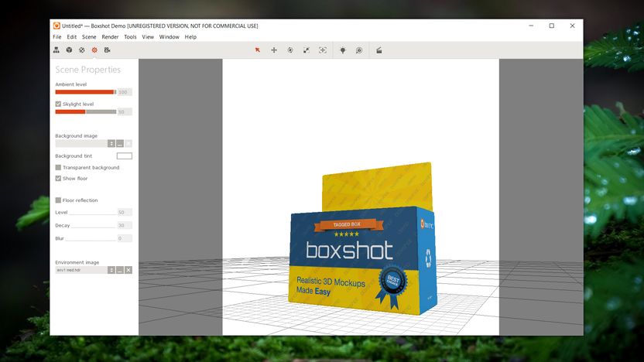This screenshot has height=362, width=644.
Task: Browse for a Background image with ellipsis button
Action: coord(120,143)
